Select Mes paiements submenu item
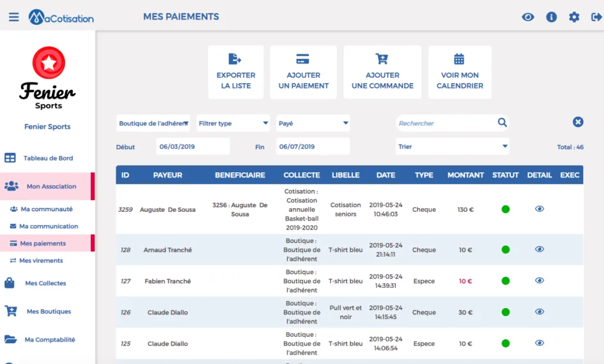 point(47,243)
